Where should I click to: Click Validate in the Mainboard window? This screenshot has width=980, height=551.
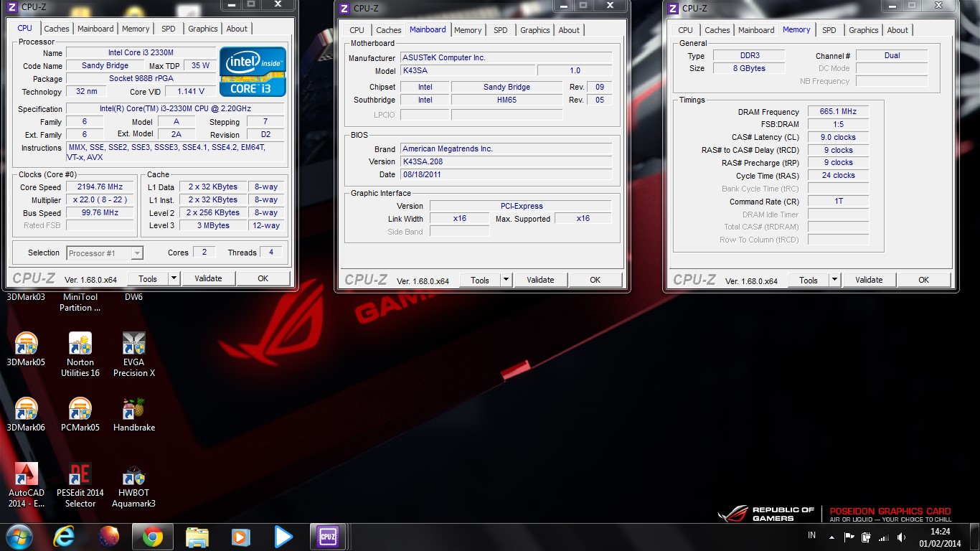pyautogui.click(x=540, y=280)
